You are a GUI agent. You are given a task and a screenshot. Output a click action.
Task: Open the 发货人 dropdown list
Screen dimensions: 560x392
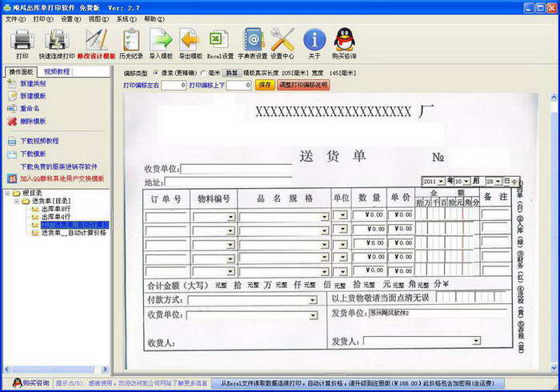[x=476, y=341]
